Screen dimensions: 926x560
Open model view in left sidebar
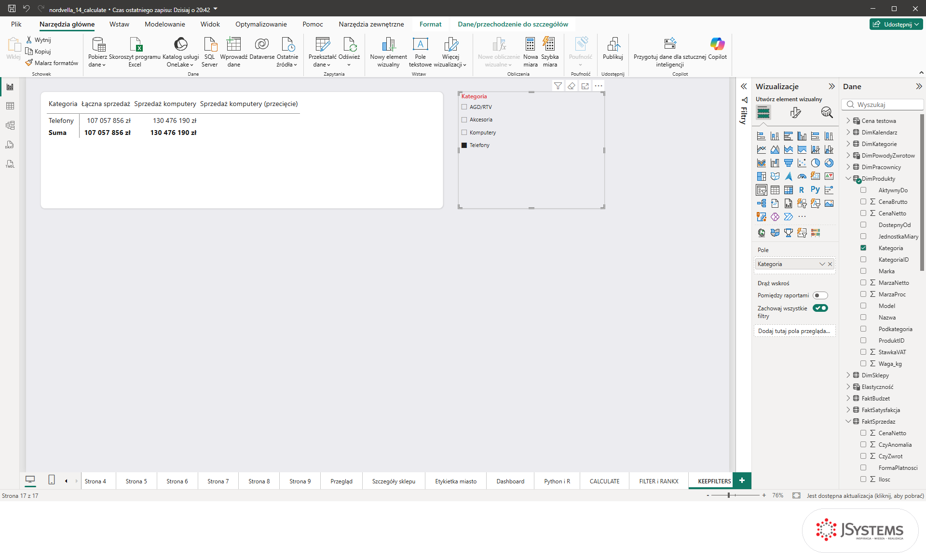[10, 125]
